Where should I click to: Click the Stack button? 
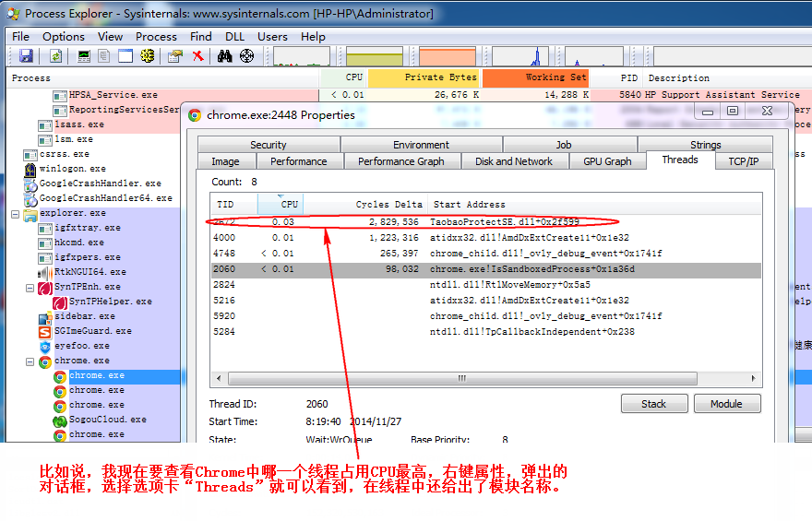[654, 404]
